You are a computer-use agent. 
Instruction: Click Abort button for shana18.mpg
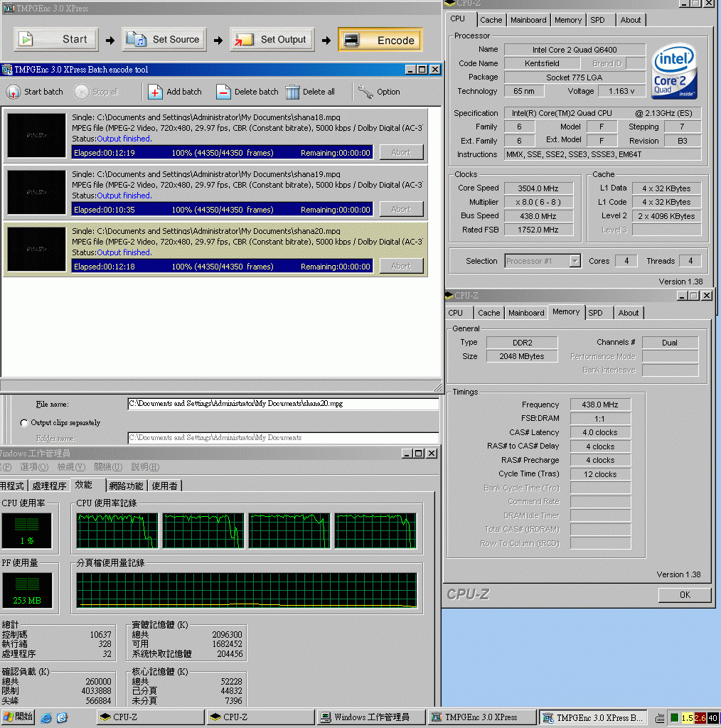[402, 152]
